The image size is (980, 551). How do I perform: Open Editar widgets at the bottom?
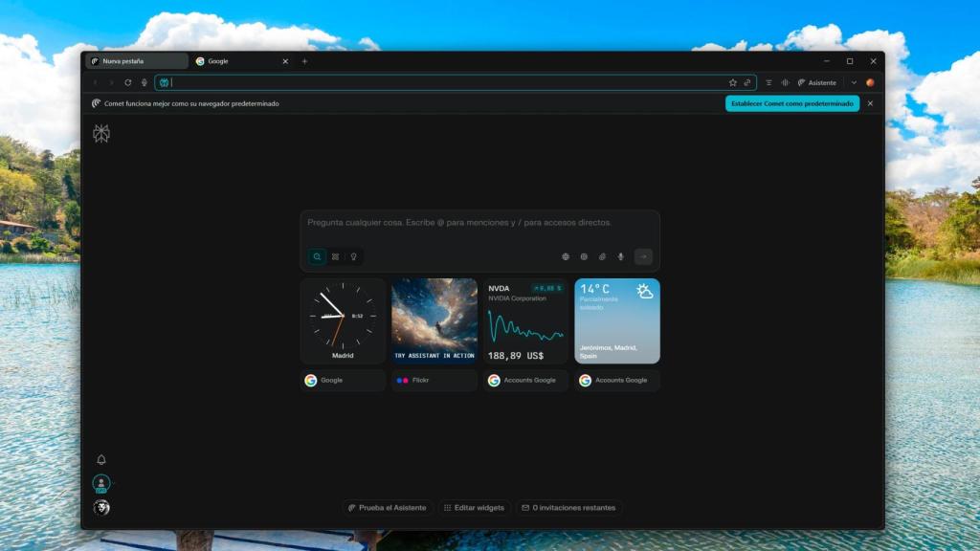tap(475, 508)
